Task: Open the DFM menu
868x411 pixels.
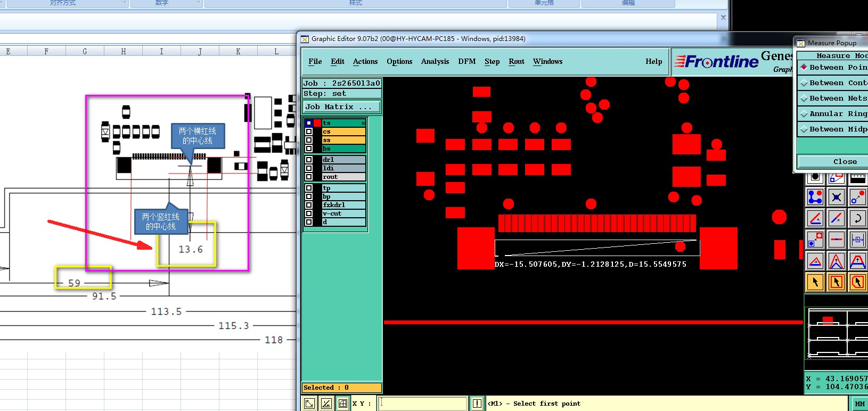Action: click(x=467, y=62)
